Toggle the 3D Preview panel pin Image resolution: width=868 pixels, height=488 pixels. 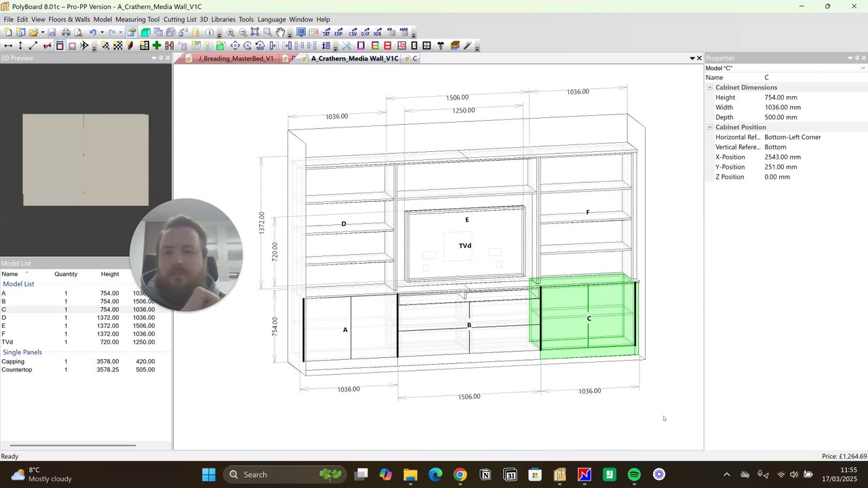coord(161,58)
